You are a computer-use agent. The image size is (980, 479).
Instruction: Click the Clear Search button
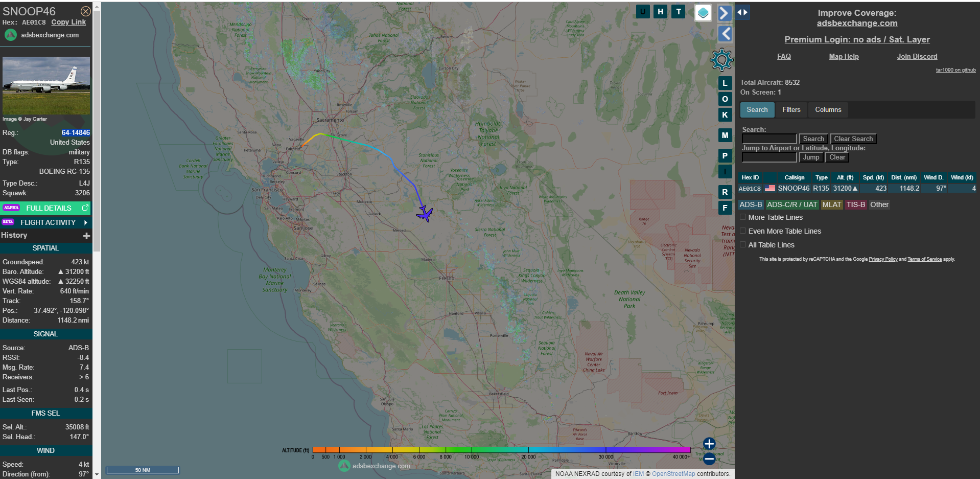853,139
